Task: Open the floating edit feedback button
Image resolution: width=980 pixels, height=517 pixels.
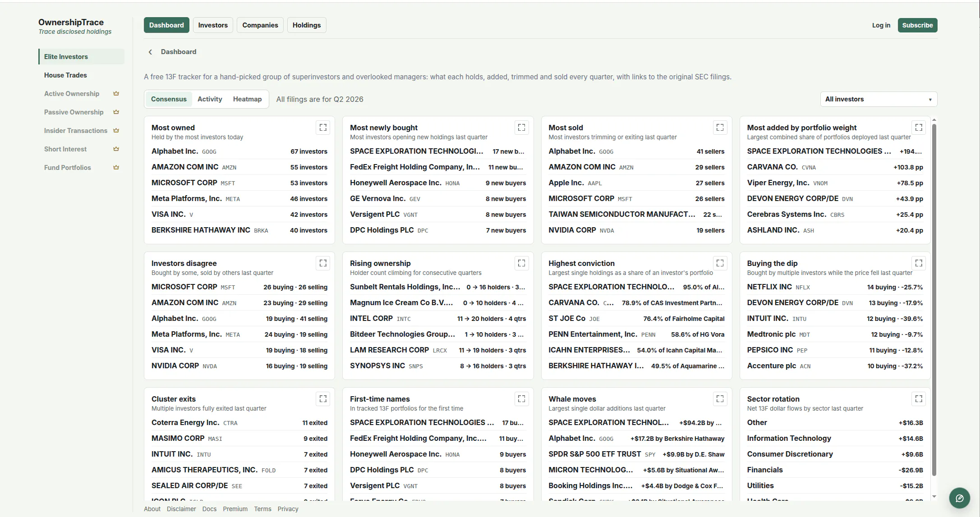Action: (959, 498)
